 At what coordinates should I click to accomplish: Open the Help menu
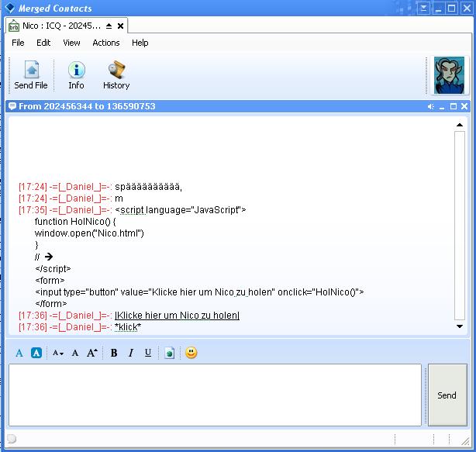pyautogui.click(x=140, y=43)
